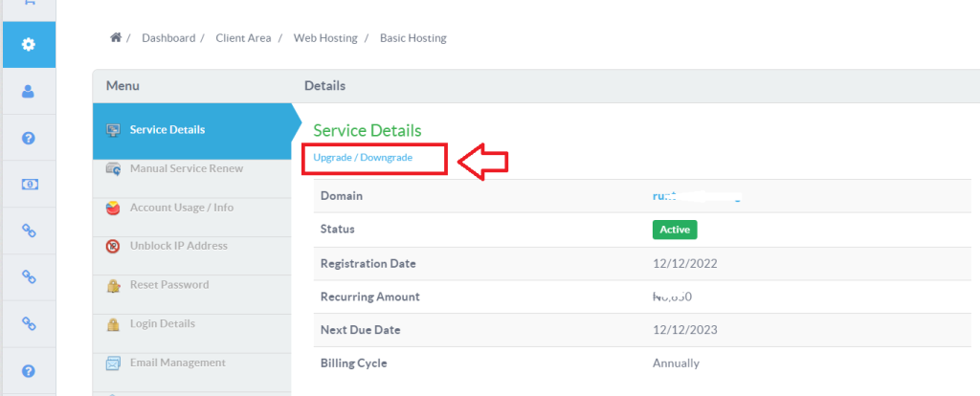Open the gear settings icon in sidebar
The width and height of the screenshot is (980, 396).
coord(29,45)
